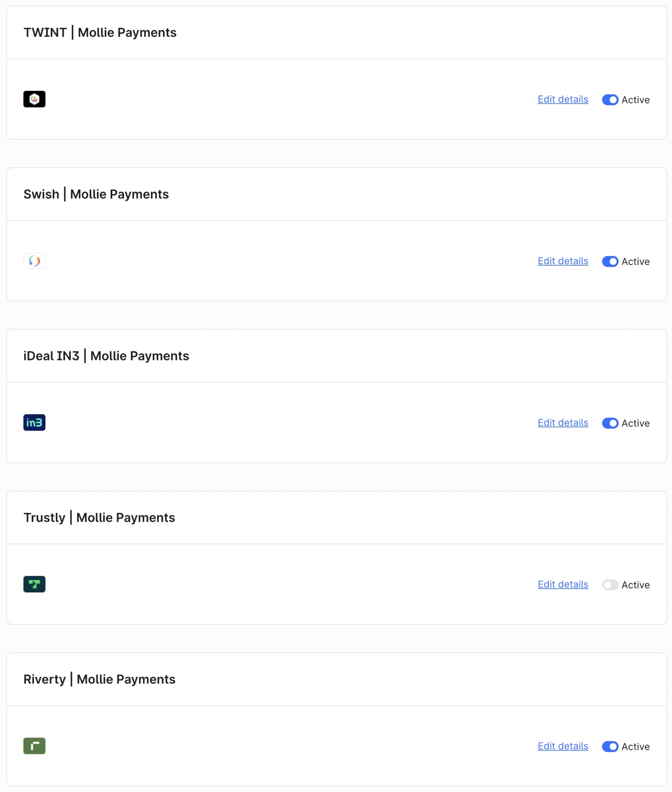
Task: Switch off the Riverty Active toggle
Action: coord(610,746)
